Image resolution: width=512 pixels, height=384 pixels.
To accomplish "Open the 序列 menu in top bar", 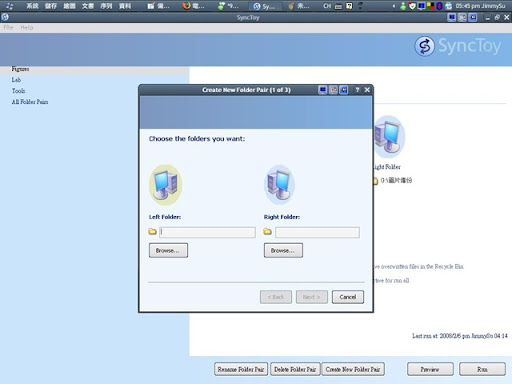I will (106, 6).
